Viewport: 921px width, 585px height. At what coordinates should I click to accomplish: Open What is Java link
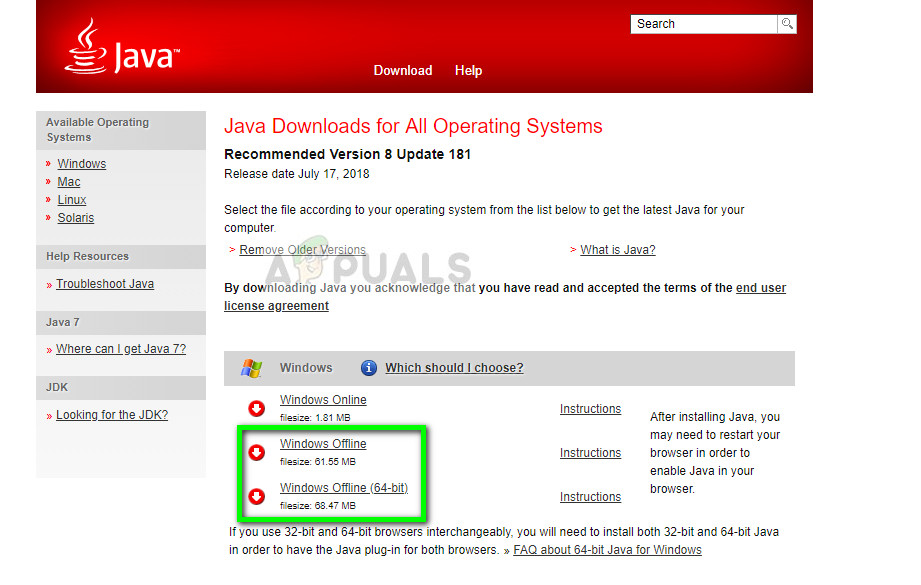pyautogui.click(x=618, y=250)
